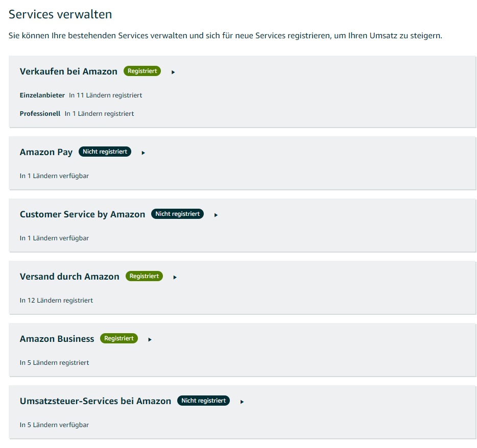Click 'In 1 Ländern verfügbar' under Customer Service
The image size is (477, 448).
click(x=54, y=238)
